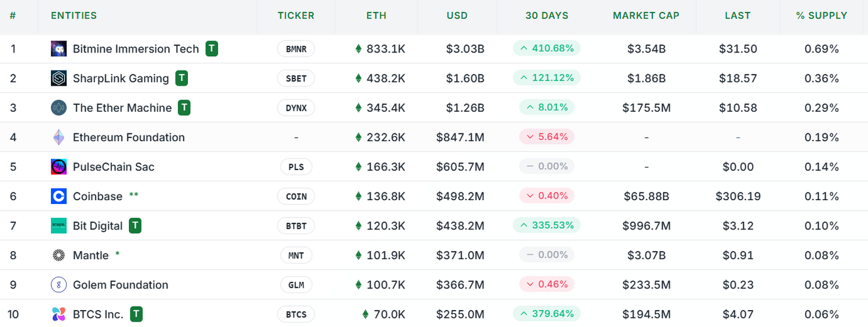Click the SharpLink Gaming logo icon

coord(59,78)
